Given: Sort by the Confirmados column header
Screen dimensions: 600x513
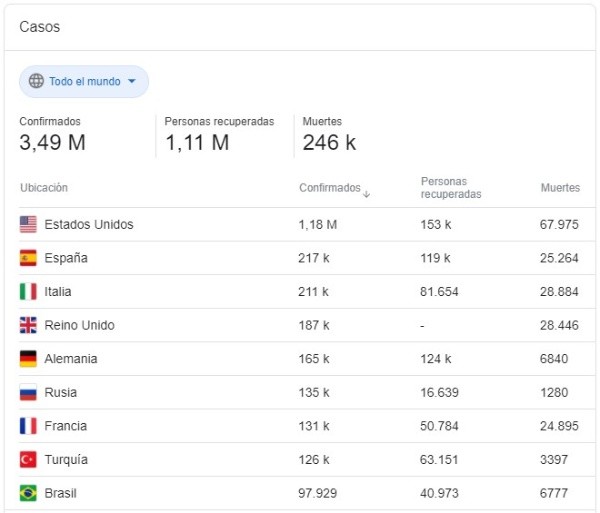Looking at the screenshot, I should 330,188.
